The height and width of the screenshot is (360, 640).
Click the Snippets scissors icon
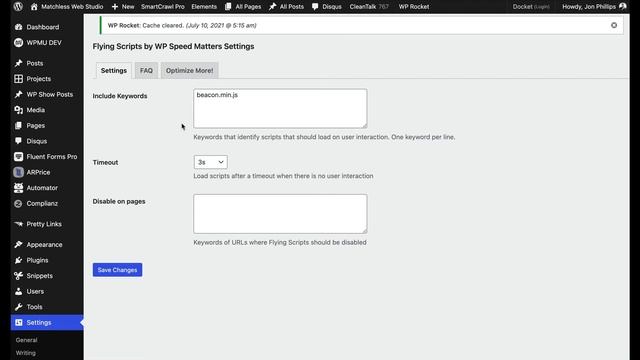point(18,276)
